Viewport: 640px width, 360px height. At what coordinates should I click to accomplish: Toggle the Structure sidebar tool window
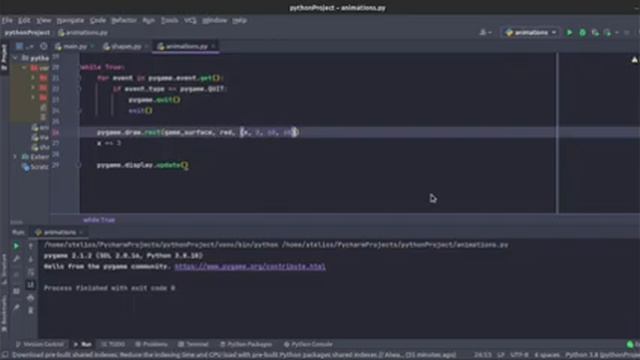click(4, 269)
